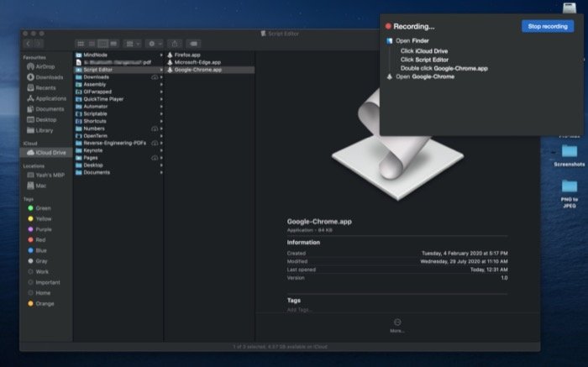Click the Finder back arrow button
This screenshot has width=588, height=367.
pos(29,44)
